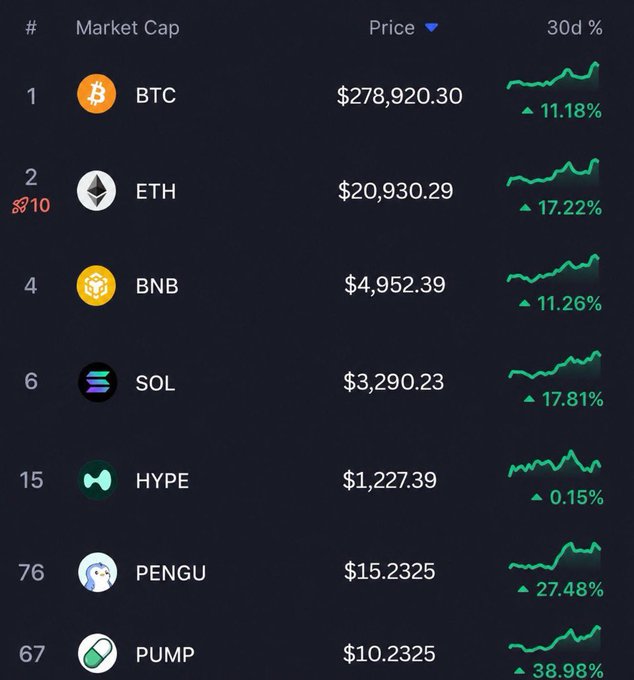The width and height of the screenshot is (634, 680).
Task: Tap the PENGU penguin avatar icon
Action: (97, 572)
